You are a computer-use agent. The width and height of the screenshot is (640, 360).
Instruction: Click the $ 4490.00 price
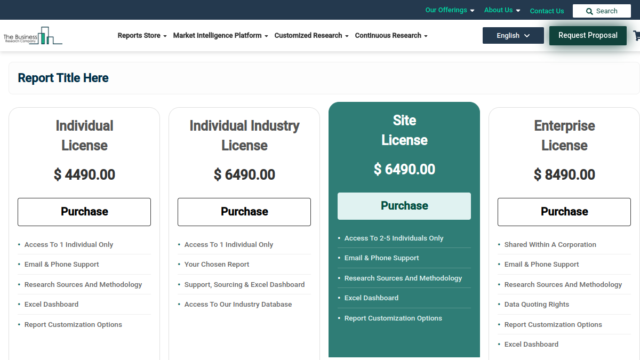[x=84, y=175]
